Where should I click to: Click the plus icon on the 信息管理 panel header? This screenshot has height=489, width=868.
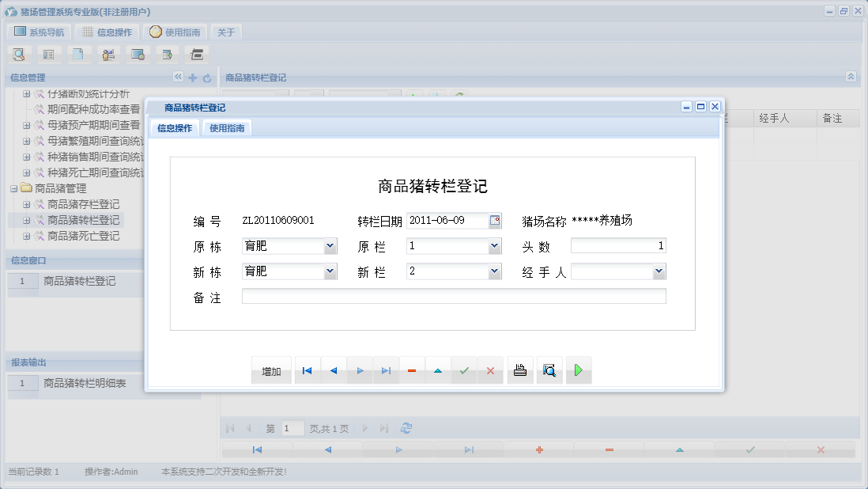193,78
